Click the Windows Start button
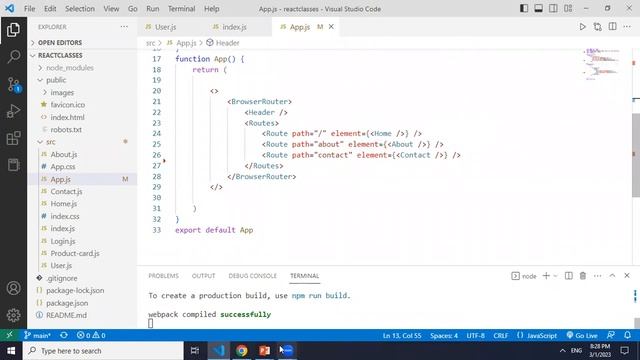Viewport: 640px width, 360px height. [11, 351]
